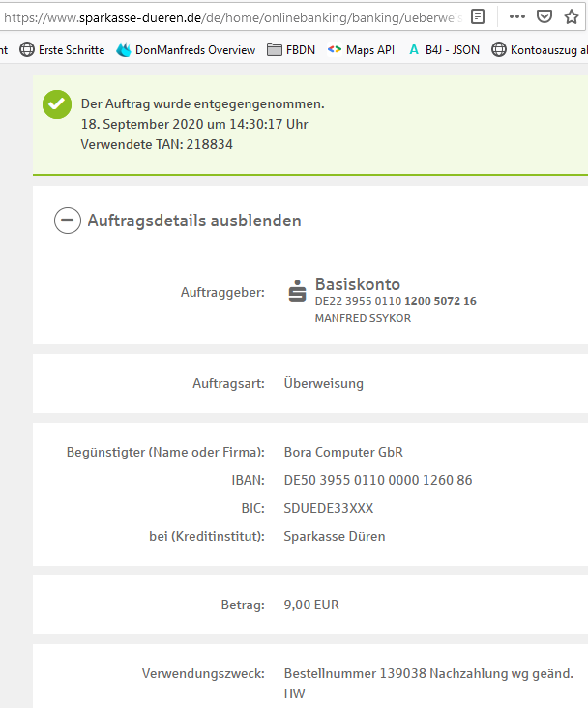Click the Basiskonto account name
The image size is (588, 708).
(x=357, y=284)
